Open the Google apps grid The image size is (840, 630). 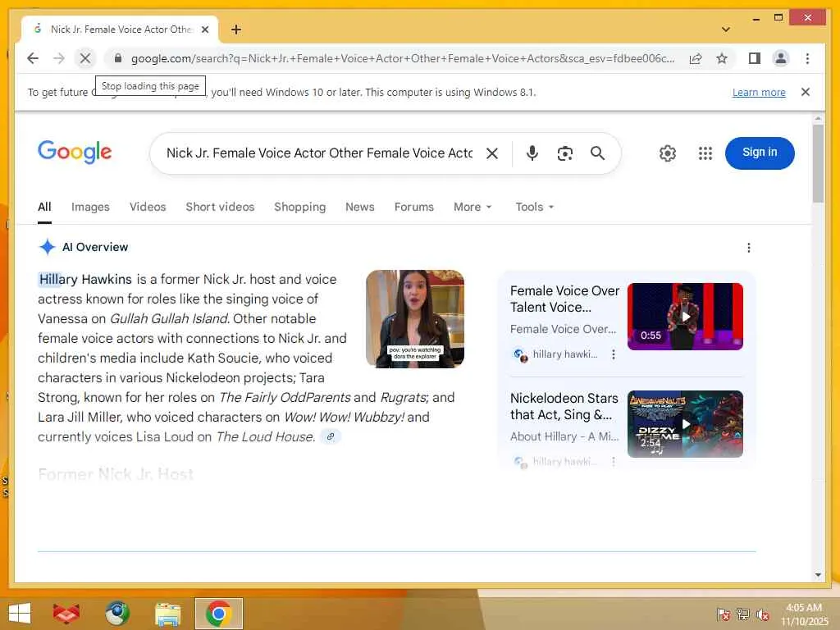pyautogui.click(x=705, y=153)
